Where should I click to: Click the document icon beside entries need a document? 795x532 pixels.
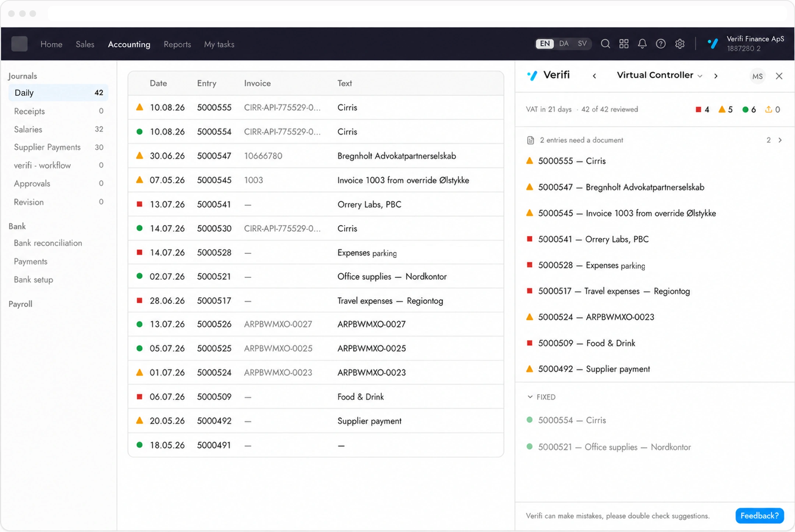530,140
